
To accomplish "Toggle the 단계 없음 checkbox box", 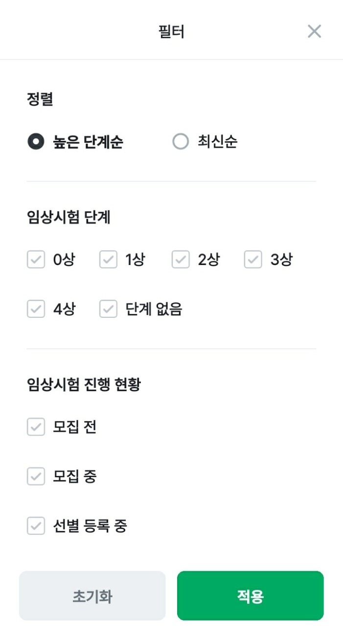I will [108, 309].
